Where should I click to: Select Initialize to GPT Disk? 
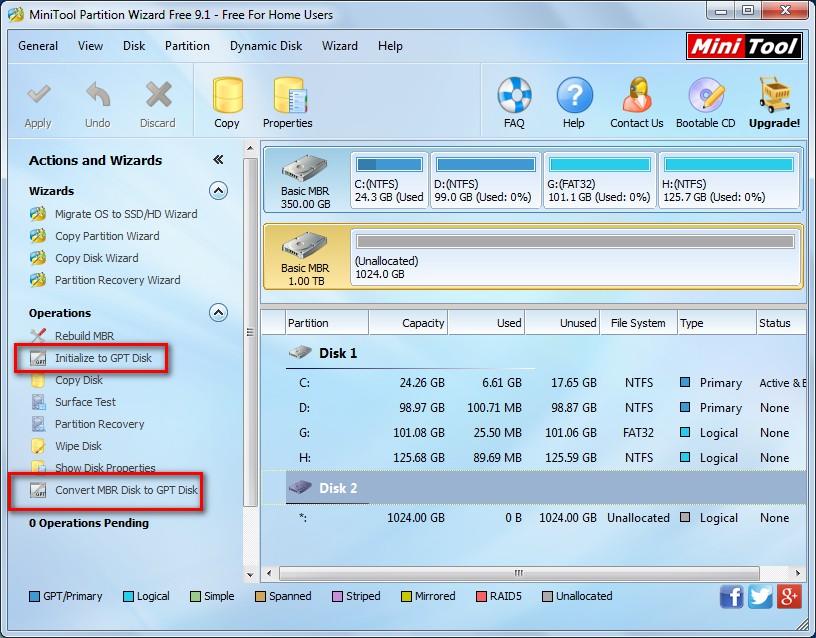tap(103, 358)
